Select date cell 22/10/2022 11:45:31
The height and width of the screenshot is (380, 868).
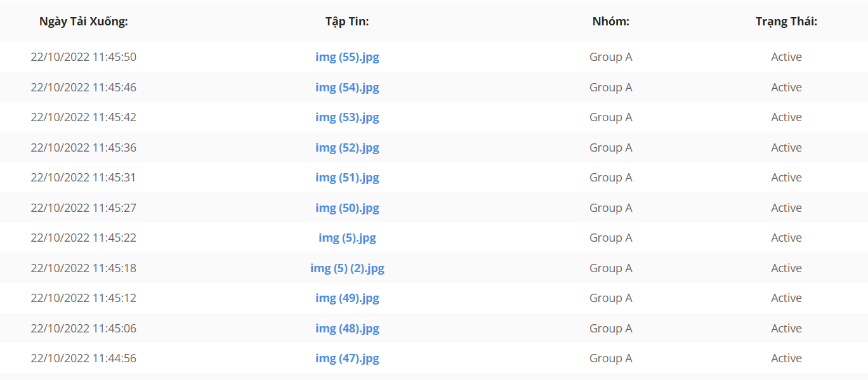tap(84, 178)
